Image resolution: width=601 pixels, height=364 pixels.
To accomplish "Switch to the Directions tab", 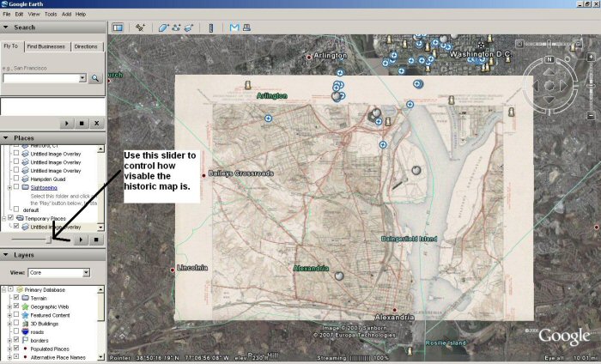I will pos(86,46).
